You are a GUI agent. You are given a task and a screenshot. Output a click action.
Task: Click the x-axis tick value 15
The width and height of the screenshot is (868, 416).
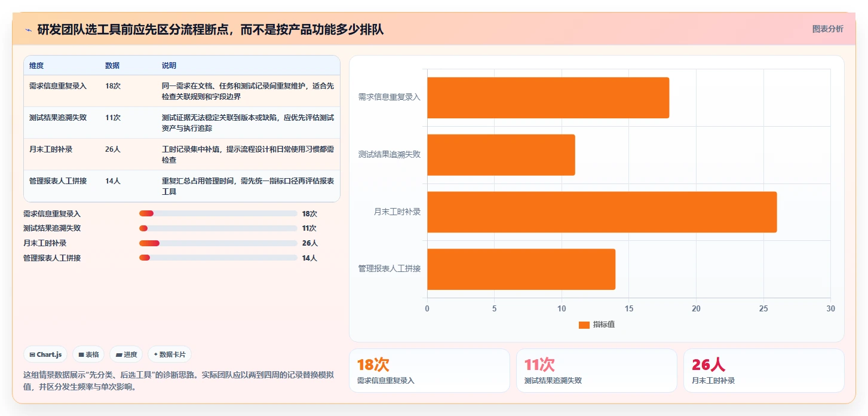(628, 308)
